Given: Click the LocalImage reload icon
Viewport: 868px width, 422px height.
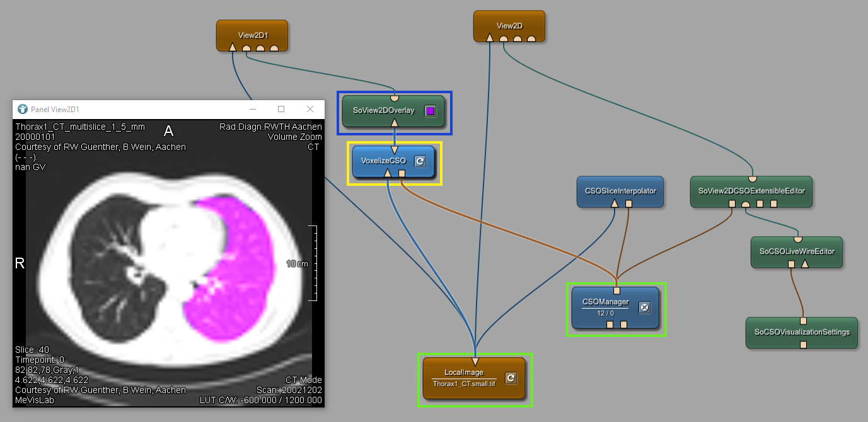Looking at the screenshot, I should click(x=511, y=378).
